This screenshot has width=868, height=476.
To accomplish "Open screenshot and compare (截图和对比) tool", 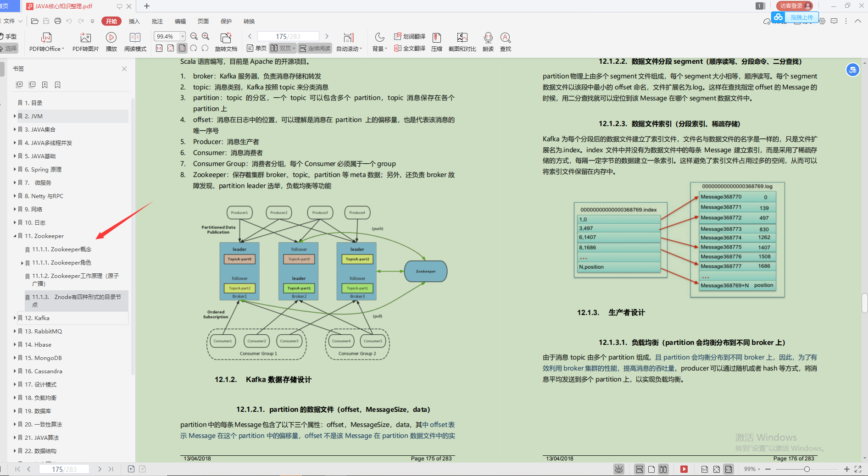I will pos(462,42).
